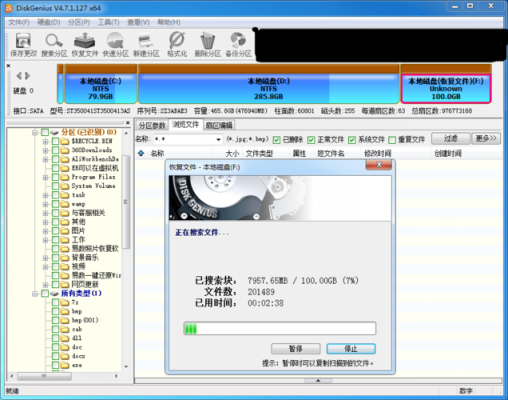Select the 网页更新 folder in tree
The height and width of the screenshot is (400, 508).
tap(85, 284)
